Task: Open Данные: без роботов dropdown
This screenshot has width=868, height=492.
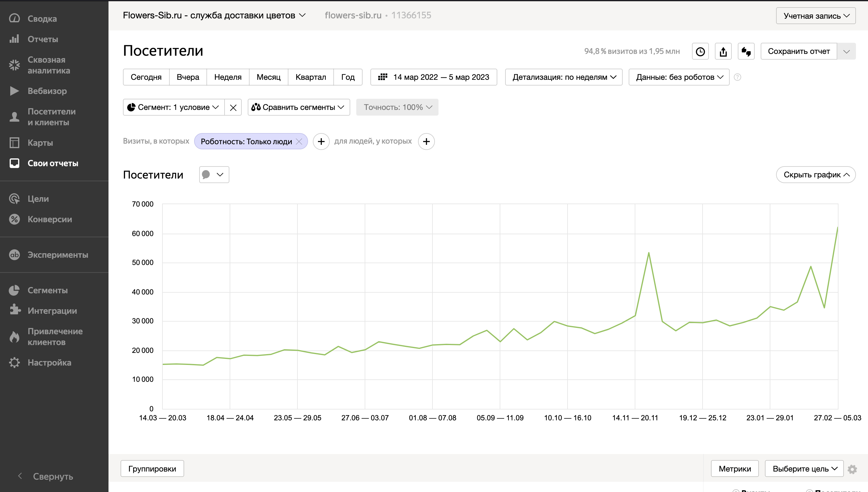Action: point(679,77)
